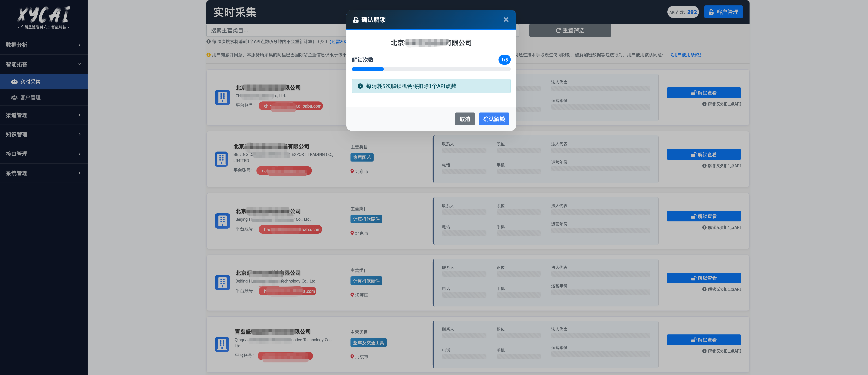The height and width of the screenshot is (375, 868).
Task: Expand 知识管理 sidebar menu
Action: pyautogui.click(x=44, y=134)
